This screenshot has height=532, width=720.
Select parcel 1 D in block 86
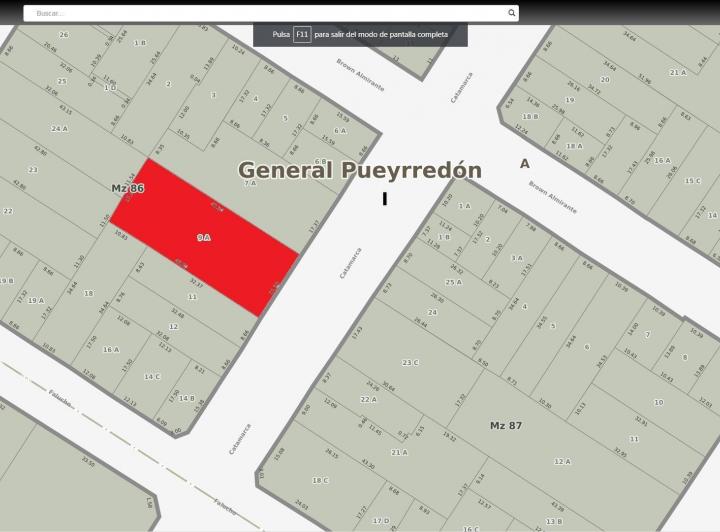tap(110, 88)
